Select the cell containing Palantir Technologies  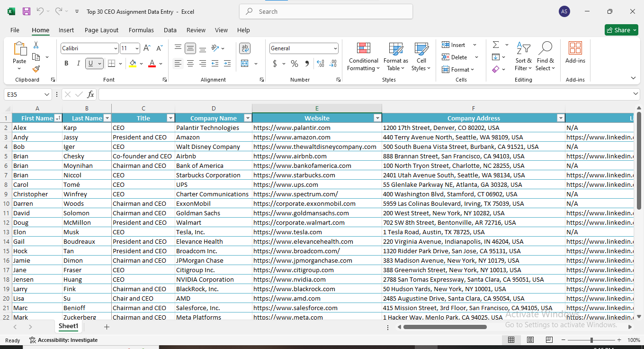coord(214,128)
